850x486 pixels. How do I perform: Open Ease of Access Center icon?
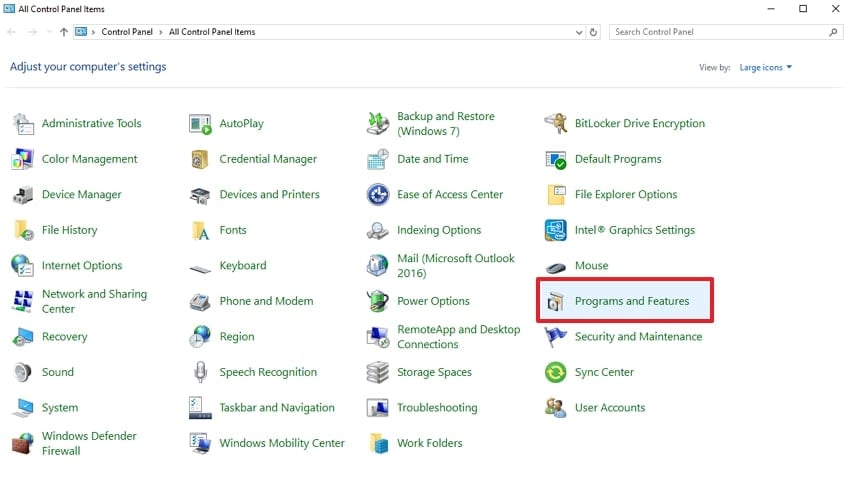point(378,195)
